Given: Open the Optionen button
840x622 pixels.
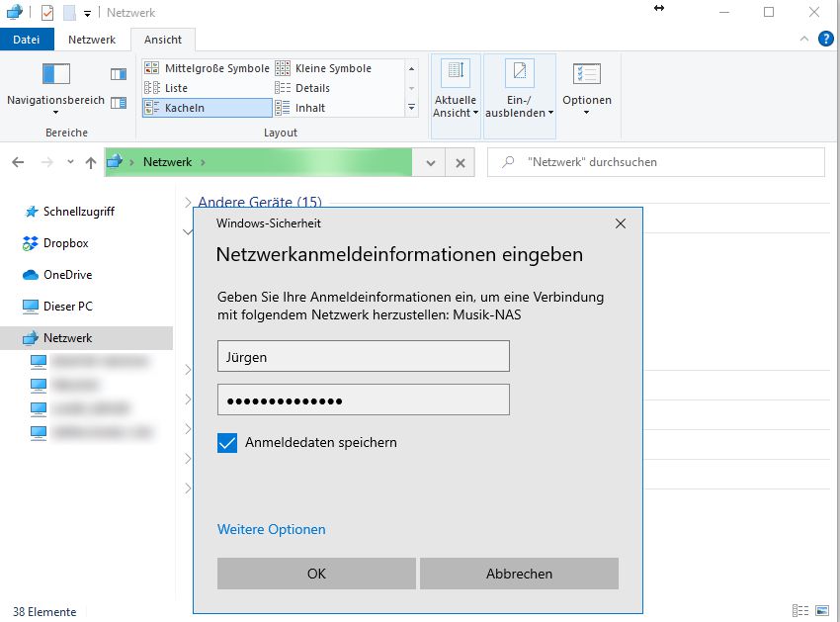Looking at the screenshot, I should click(587, 89).
